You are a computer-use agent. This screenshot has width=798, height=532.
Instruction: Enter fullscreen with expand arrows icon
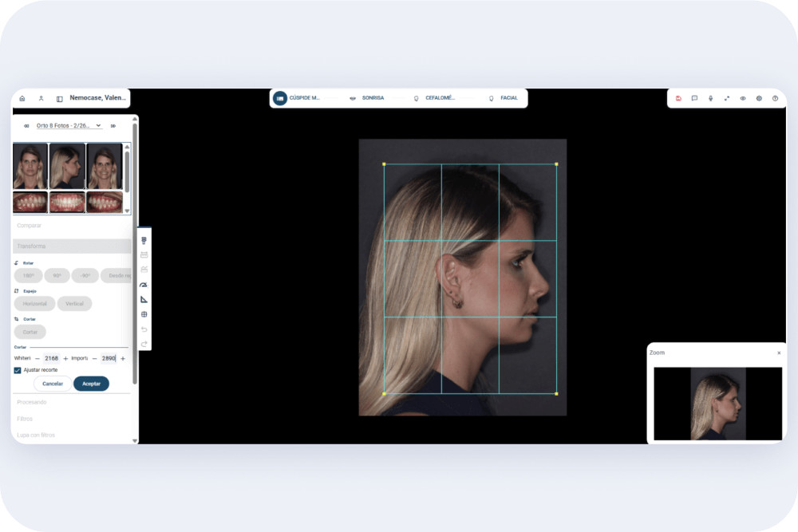[727, 99]
